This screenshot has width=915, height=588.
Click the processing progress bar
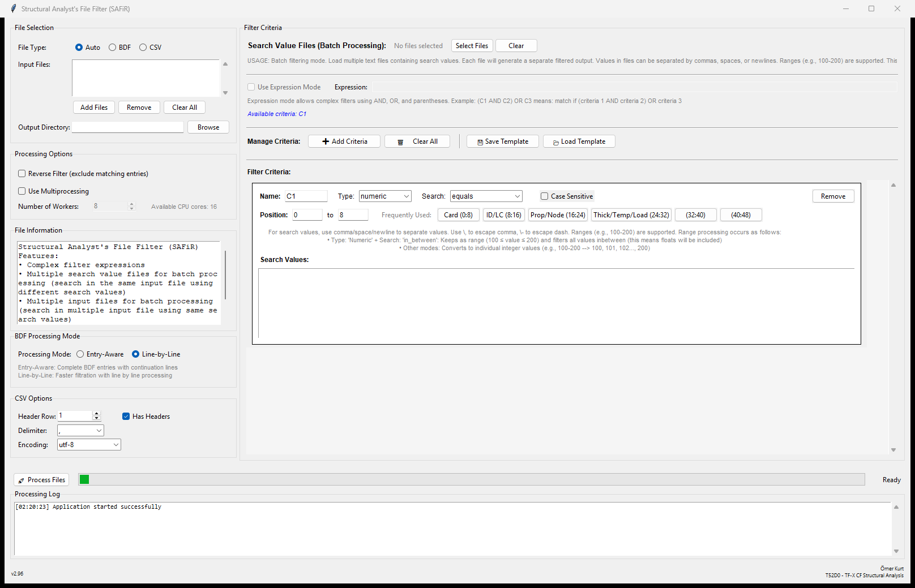tap(472, 479)
